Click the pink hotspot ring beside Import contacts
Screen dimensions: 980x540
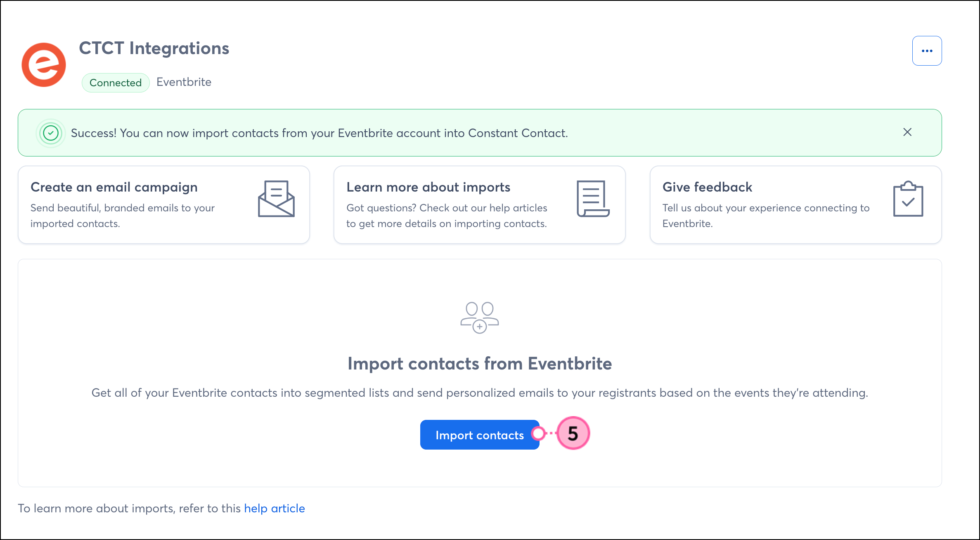(538, 433)
